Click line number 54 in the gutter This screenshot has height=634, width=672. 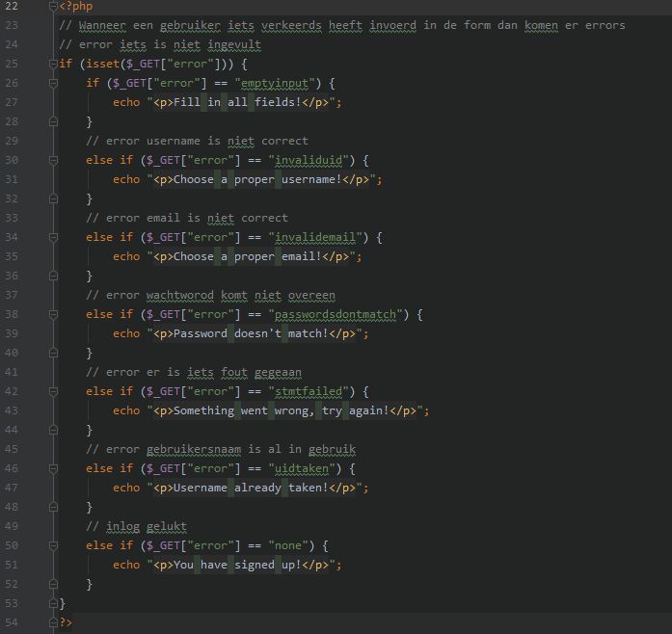point(12,622)
